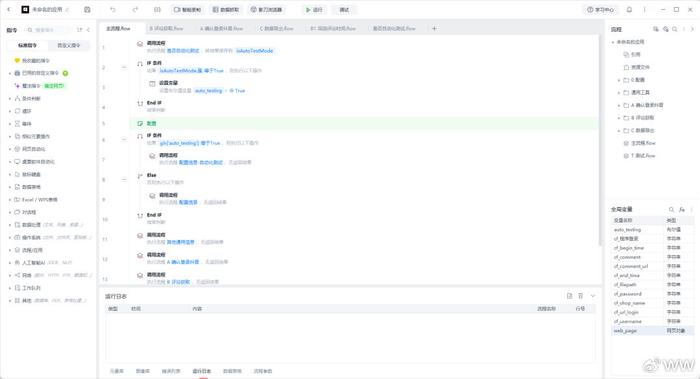Viewport: 700px width, 379px height.
Task: Switch to 图像库 bottom tab
Action: (143, 371)
